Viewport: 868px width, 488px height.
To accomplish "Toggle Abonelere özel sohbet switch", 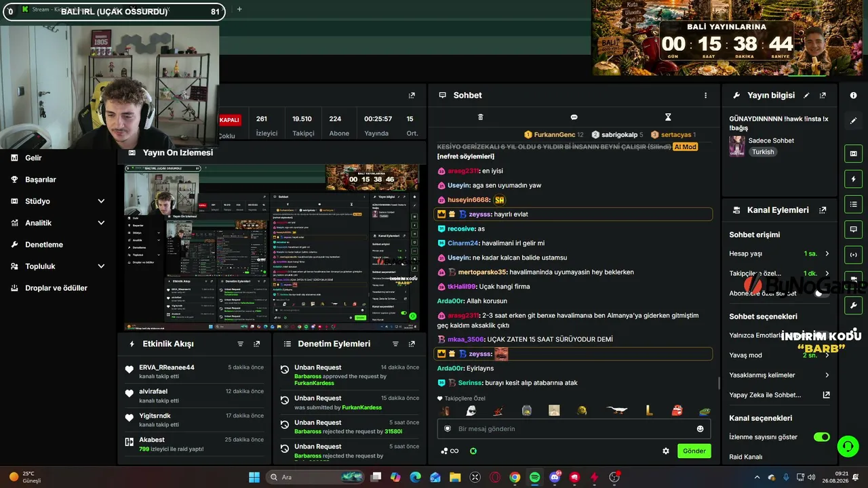I will (822, 293).
